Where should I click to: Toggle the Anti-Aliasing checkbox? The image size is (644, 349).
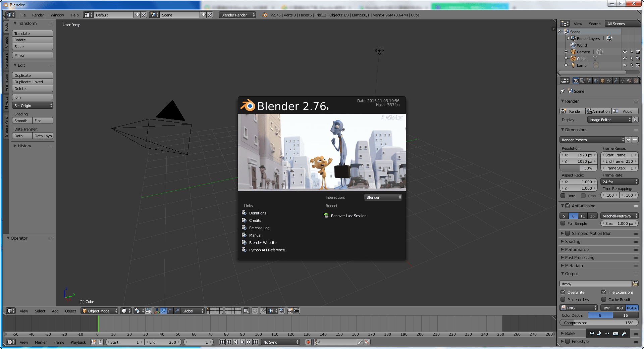pos(568,206)
